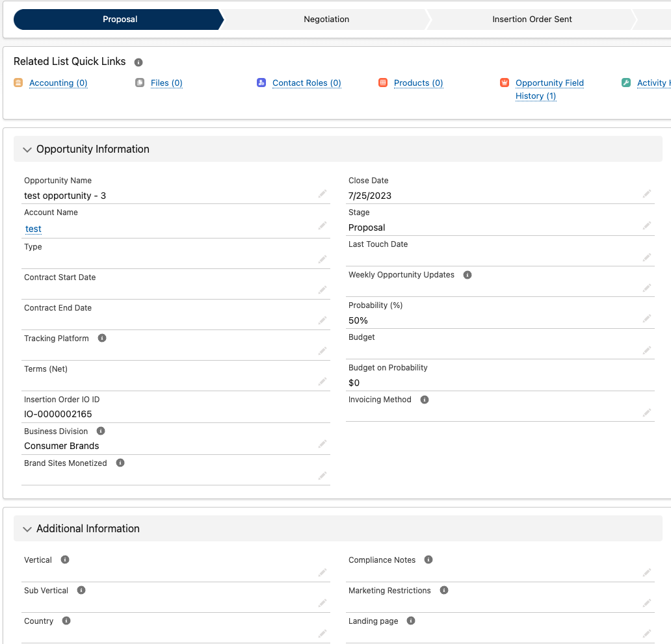The image size is (671, 644).
Task: View info for Business Division field
Action: pos(99,431)
